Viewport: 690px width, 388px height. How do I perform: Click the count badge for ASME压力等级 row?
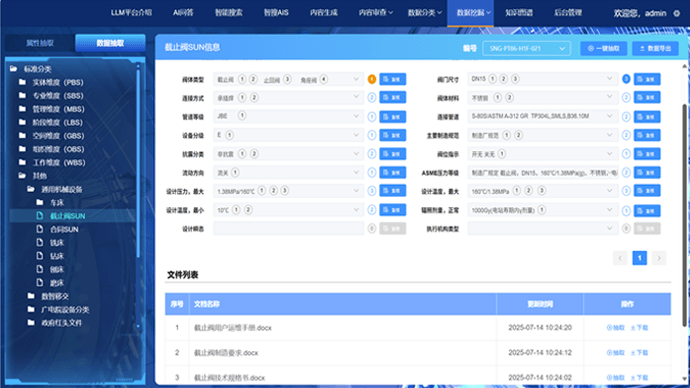[x=626, y=172]
